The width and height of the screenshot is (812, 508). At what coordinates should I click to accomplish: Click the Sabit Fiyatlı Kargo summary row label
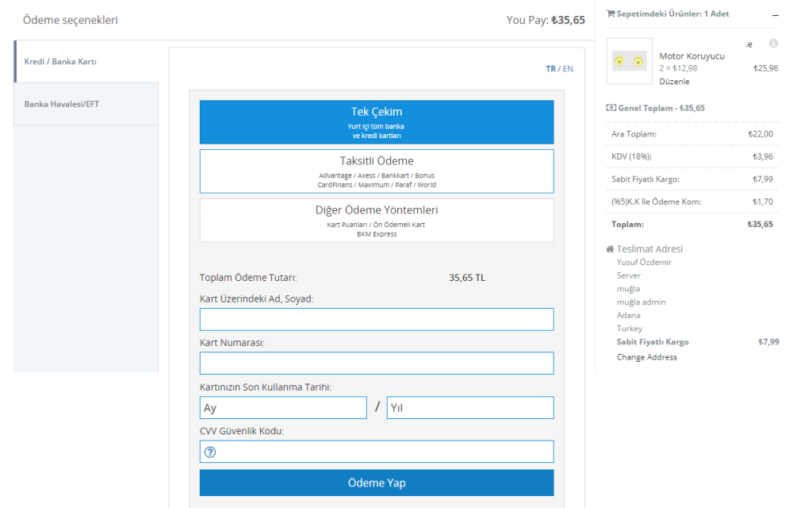(x=645, y=179)
